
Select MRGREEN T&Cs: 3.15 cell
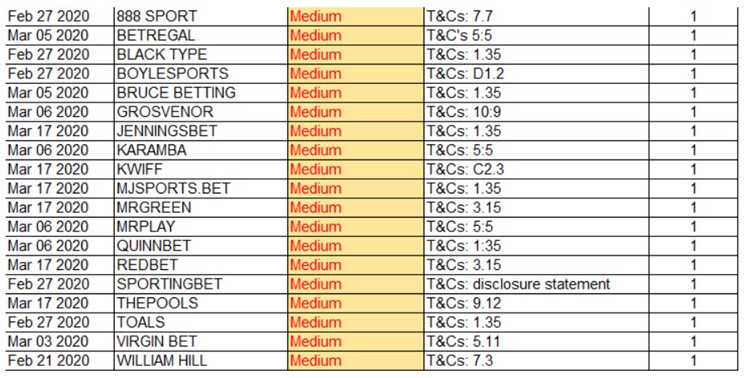tap(536, 208)
